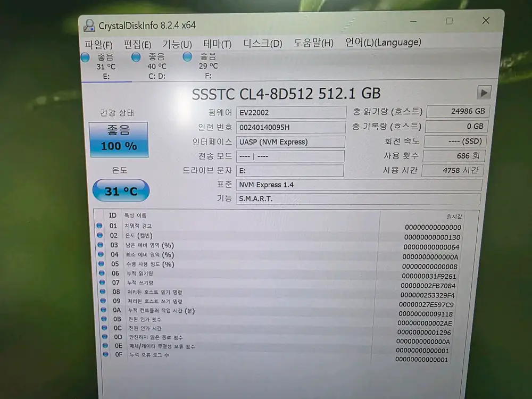
Task: Click the power on hours value 4758 시간
Action: click(x=453, y=170)
